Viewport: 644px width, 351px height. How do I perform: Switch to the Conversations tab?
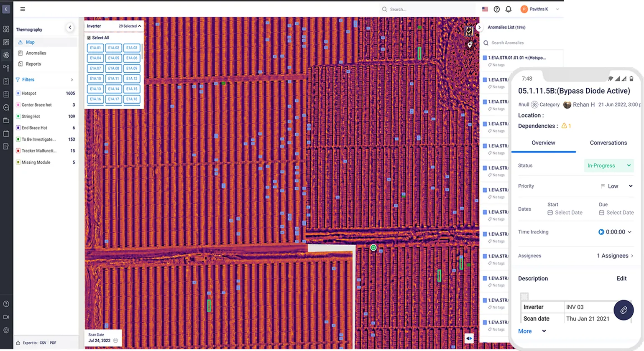(608, 143)
